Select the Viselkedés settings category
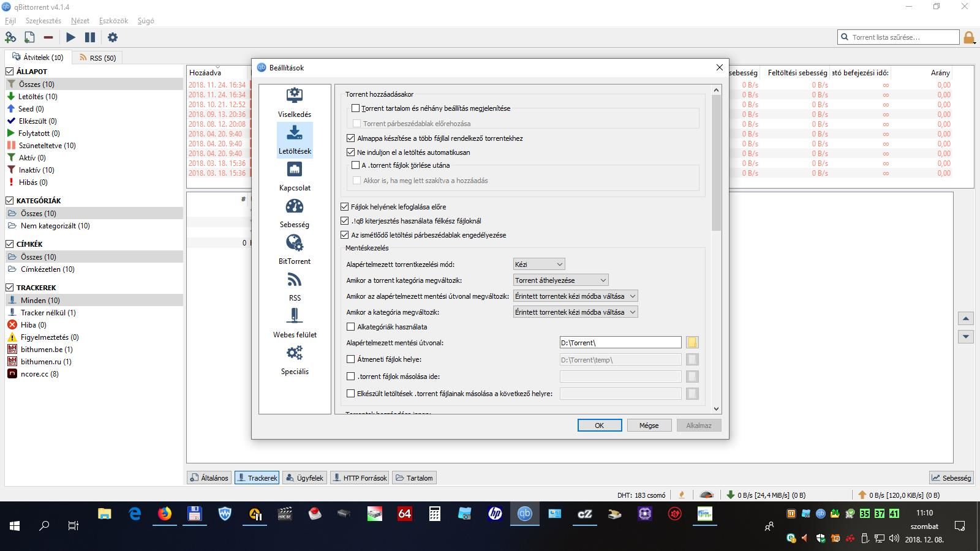The height and width of the screenshot is (551, 980). pyautogui.click(x=295, y=103)
